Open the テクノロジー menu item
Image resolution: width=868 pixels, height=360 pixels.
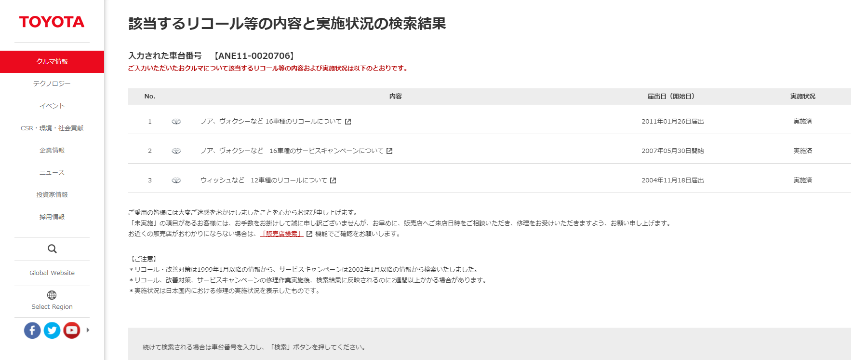(52, 84)
